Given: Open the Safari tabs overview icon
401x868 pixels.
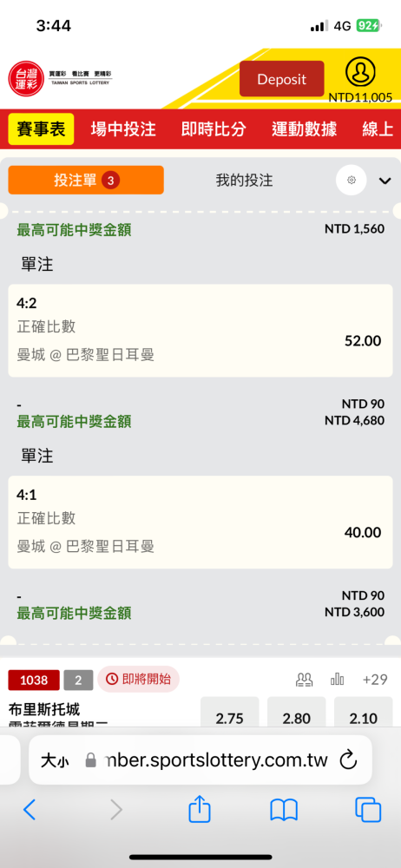Looking at the screenshot, I should click(x=368, y=810).
